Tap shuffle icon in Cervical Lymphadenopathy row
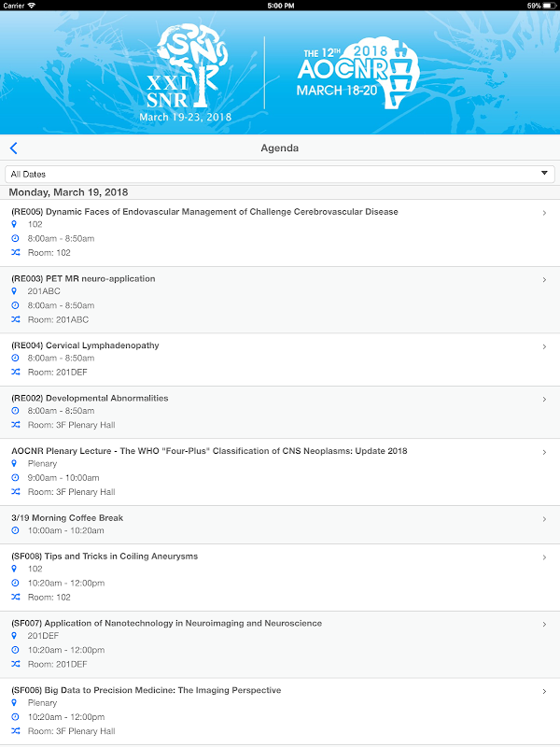This screenshot has width=560, height=747. click(16, 372)
